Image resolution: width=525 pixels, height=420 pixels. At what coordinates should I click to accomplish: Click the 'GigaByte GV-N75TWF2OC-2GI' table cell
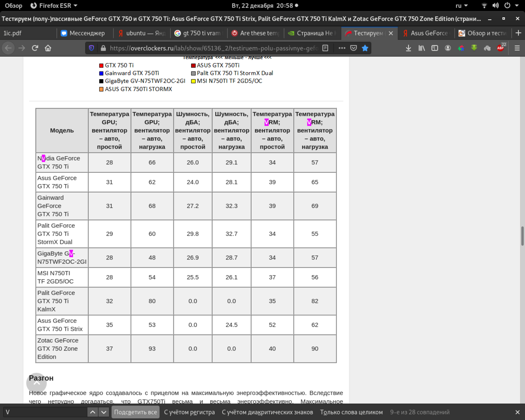62,258
